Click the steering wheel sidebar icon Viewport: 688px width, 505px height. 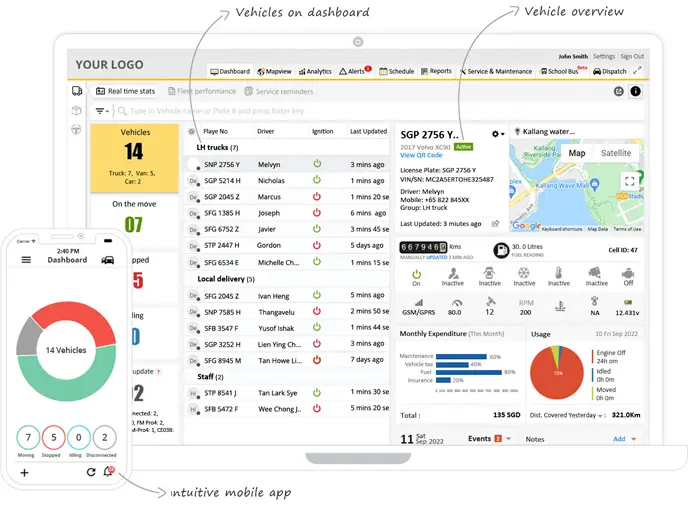click(x=76, y=129)
